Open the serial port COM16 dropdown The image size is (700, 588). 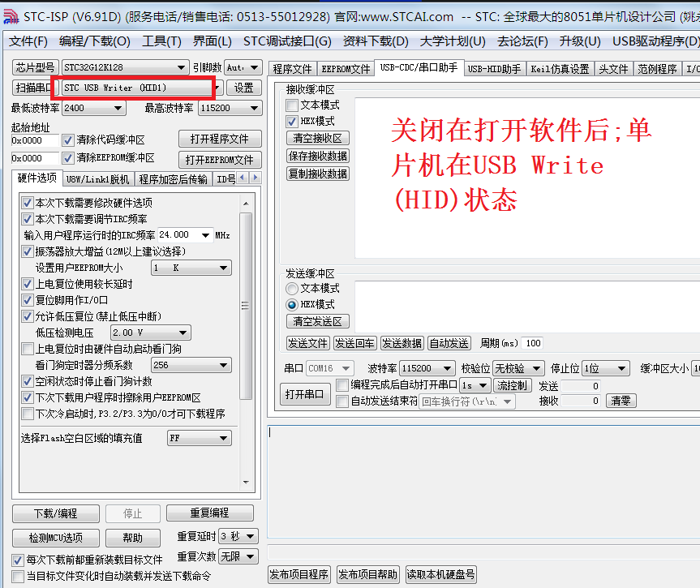tap(330, 368)
